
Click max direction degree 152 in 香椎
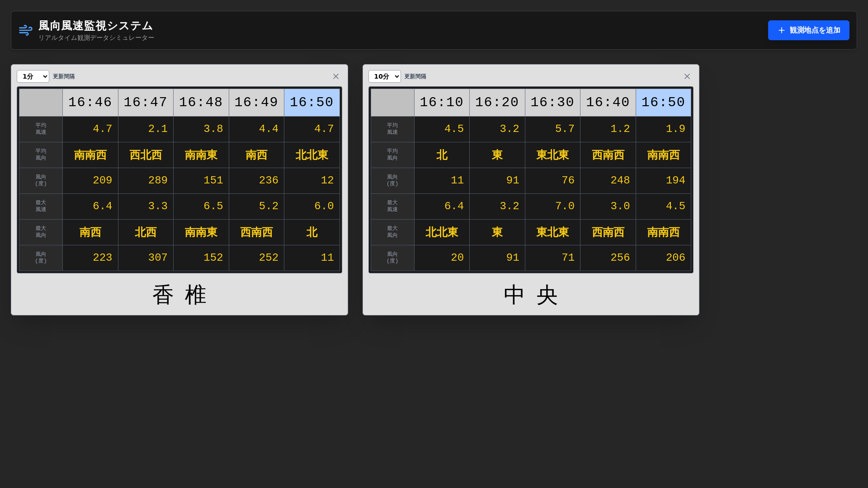pyautogui.click(x=201, y=258)
